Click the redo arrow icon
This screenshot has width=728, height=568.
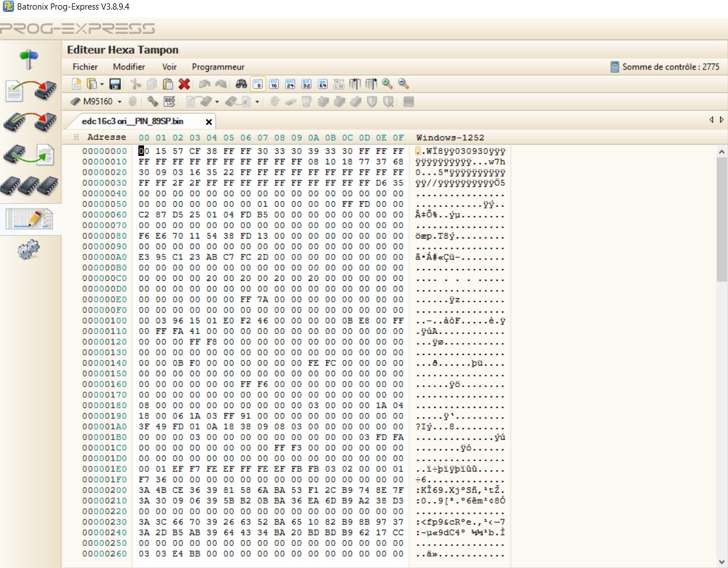pos(221,84)
